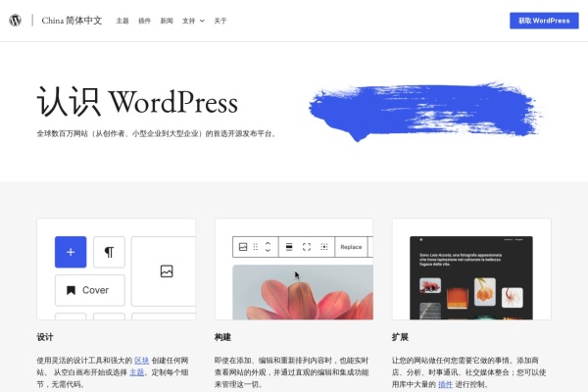This screenshot has width=588, height=392.
Task: Click the WordPress logo icon
Action: point(15,21)
